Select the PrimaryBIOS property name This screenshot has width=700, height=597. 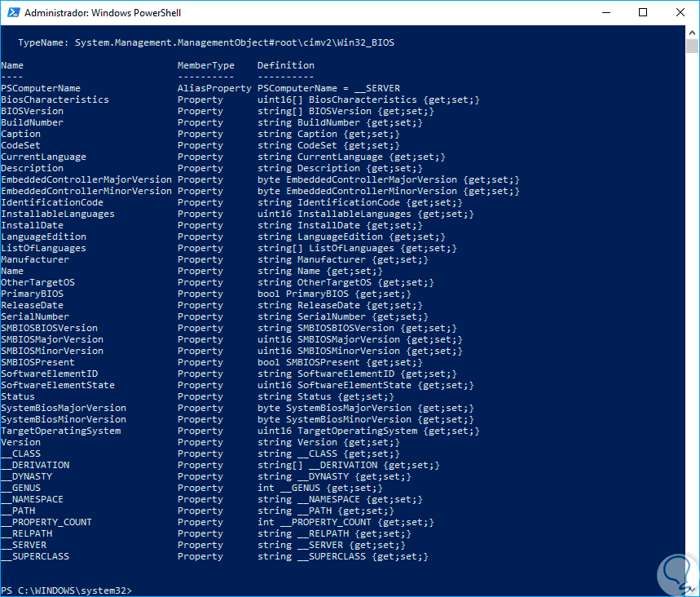32,294
